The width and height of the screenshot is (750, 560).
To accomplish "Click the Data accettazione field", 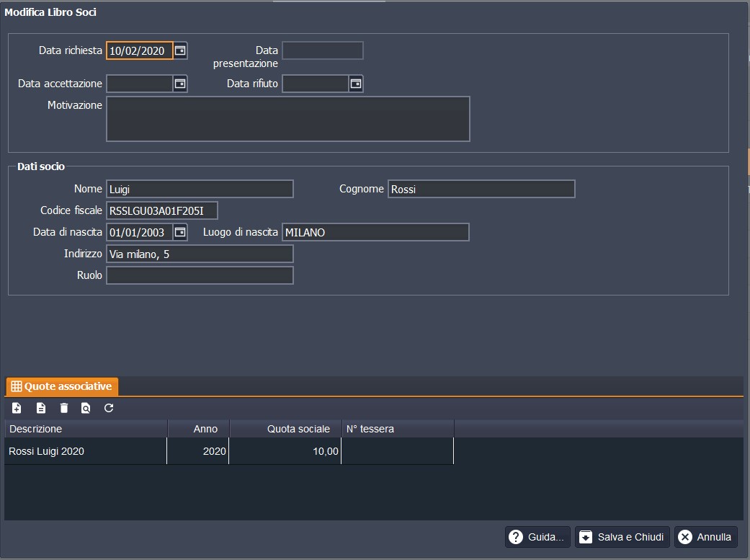I will 139,84.
